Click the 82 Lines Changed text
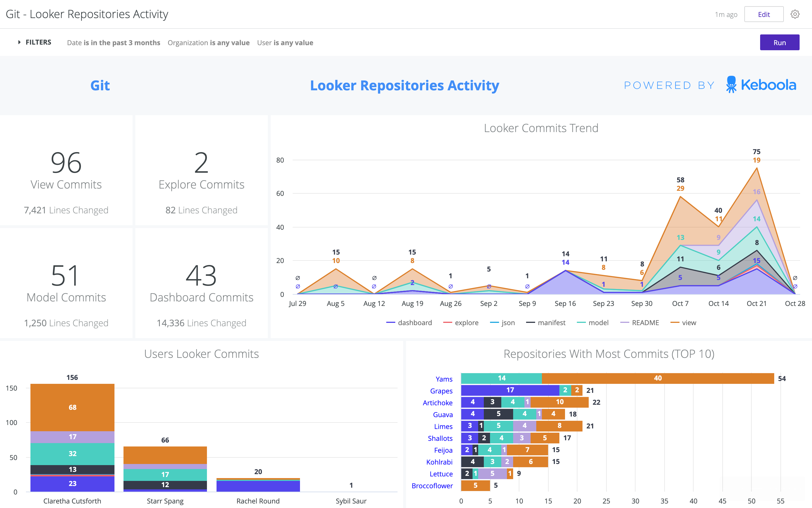Image resolution: width=812 pixels, height=508 pixels. (201, 210)
